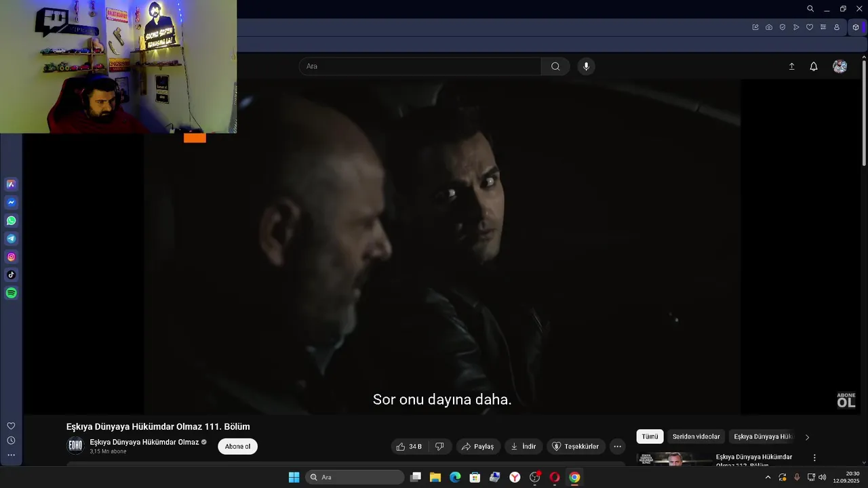Select the Seriden videolar chip
Screen dimensions: 868x488
(x=696, y=437)
